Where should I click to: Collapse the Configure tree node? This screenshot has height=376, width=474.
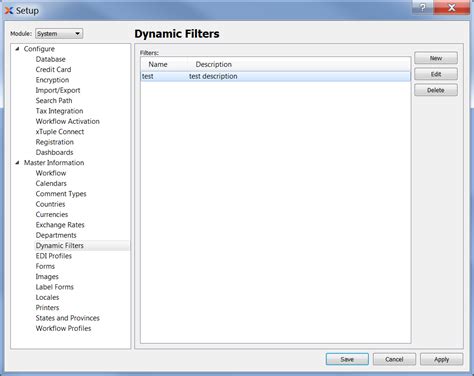point(17,49)
